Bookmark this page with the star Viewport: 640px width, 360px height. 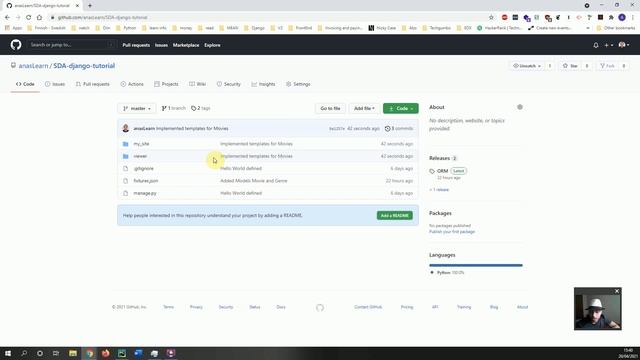click(491, 18)
